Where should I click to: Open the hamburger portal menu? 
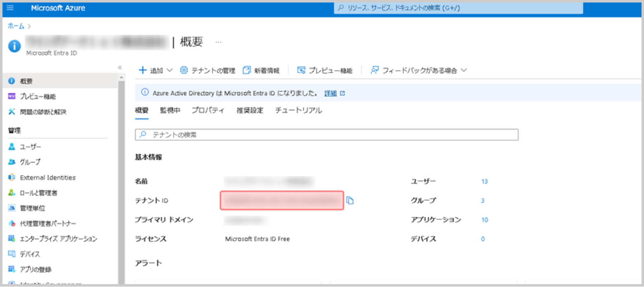(x=10, y=8)
